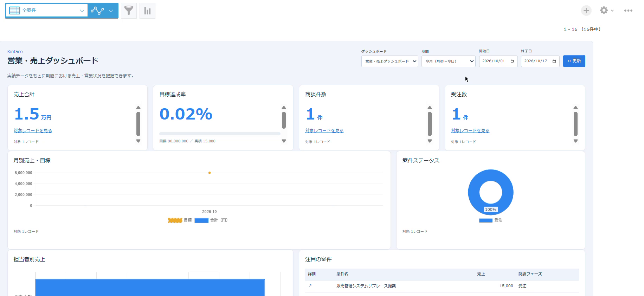Click the orange 目標 data point
The width and height of the screenshot is (644, 296).
210,173
